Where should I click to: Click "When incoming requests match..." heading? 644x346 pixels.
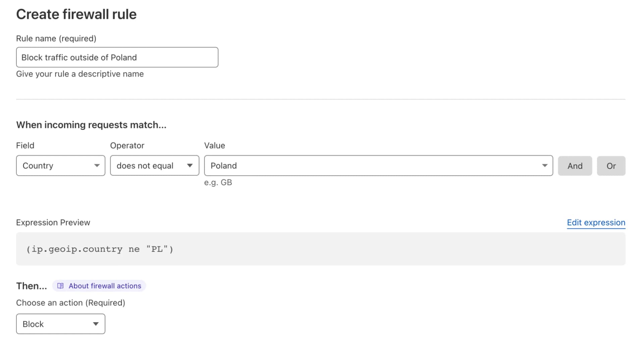pyautogui.click(x=91, y=125)
